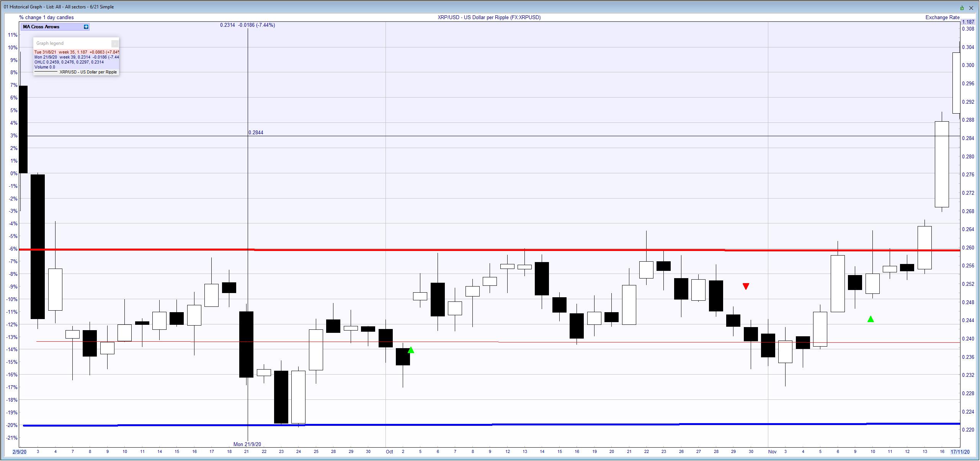Click the '% change 1 day candles' label
This screenshot has width=980, height=461.
click(x=47, y=17)
